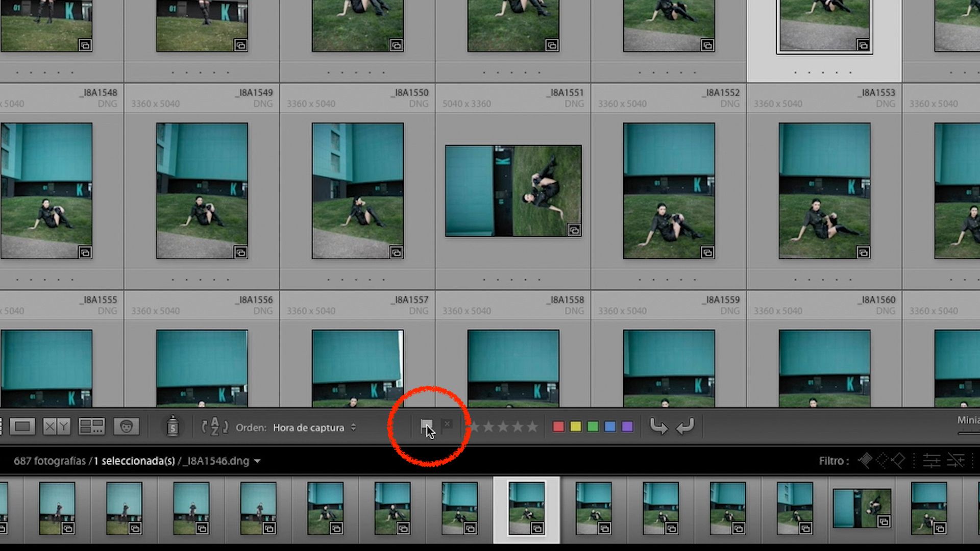The height and width of the screenshot is (551, 980).
Task: Reverse sort direction with A-Z icon
Action: (215, 427)
